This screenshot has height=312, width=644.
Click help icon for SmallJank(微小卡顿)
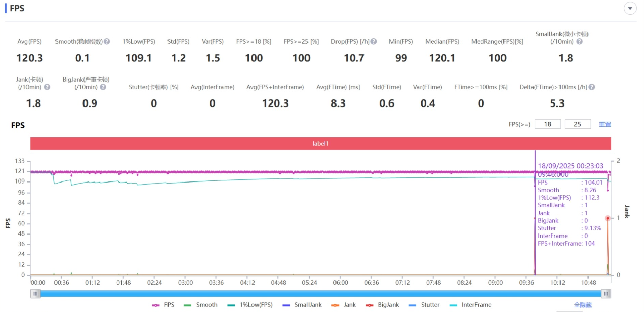coord(579,42)
